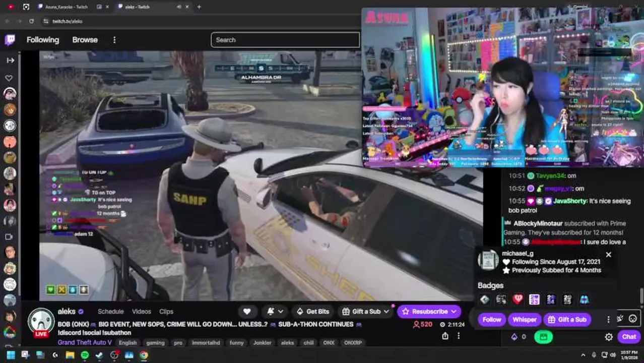Screen dimensions: 644x363
Task: Click ABlockyMinotaur in subscription notice
Action: pos(538,223)
